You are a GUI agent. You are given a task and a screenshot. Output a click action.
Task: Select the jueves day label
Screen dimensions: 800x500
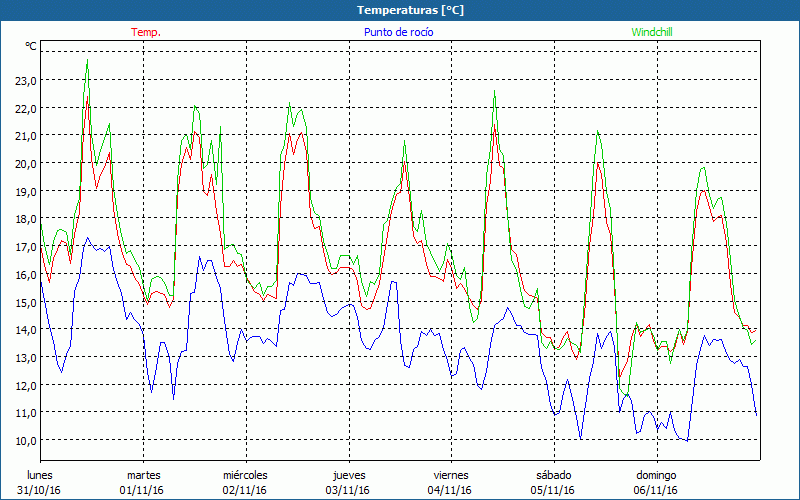click(x=348, y=475)
